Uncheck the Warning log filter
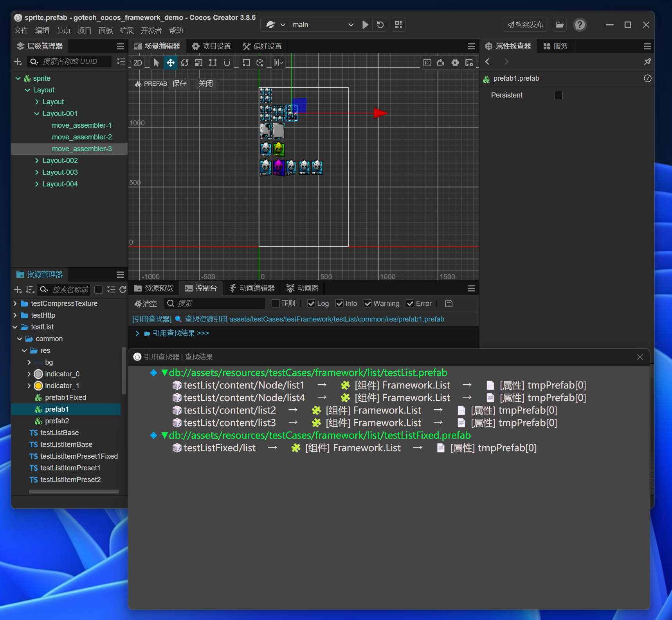Screen dimensions: 672x620 [x=368, y=304]
